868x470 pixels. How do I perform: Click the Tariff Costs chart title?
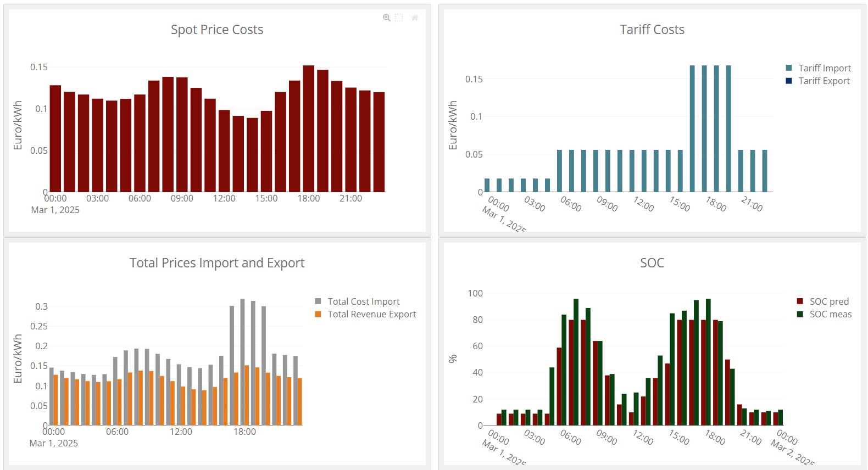[x=652, y=30]
